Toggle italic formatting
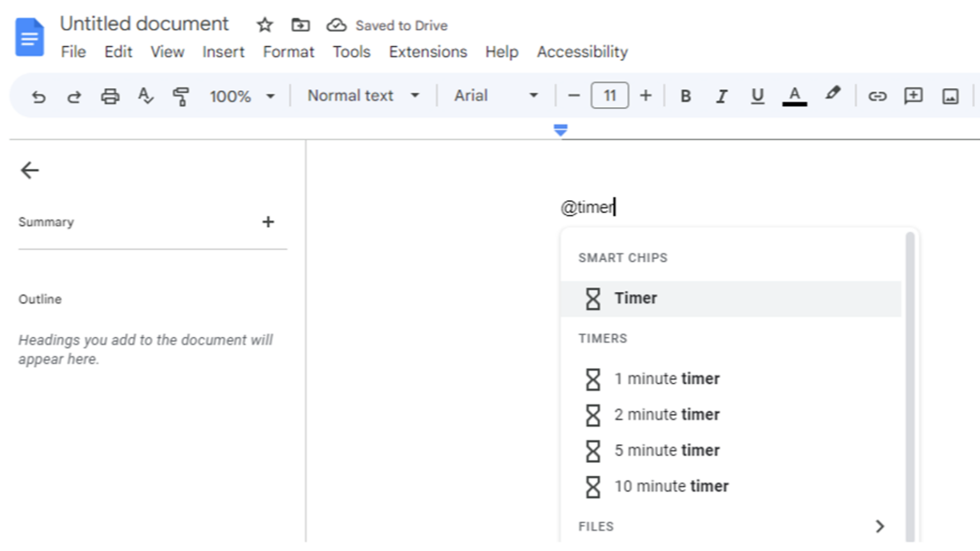Screen dimensions: 980x551 pos(721,96)
